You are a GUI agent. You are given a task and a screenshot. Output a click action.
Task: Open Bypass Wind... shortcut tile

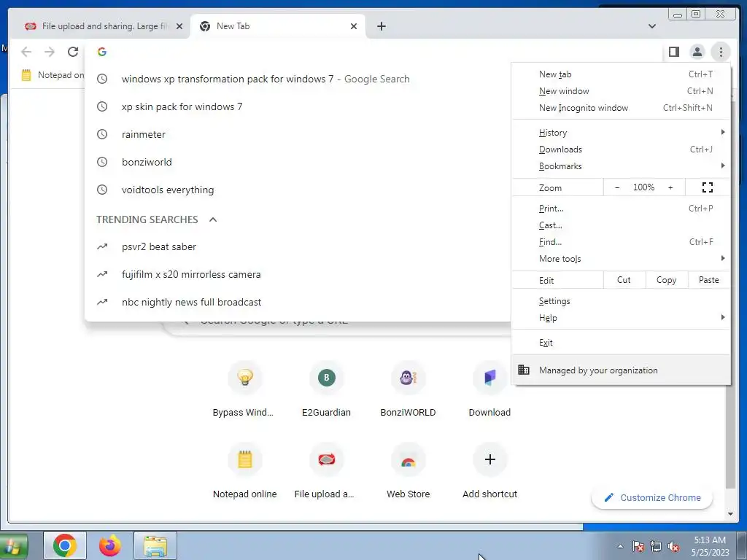coord(244,391)
